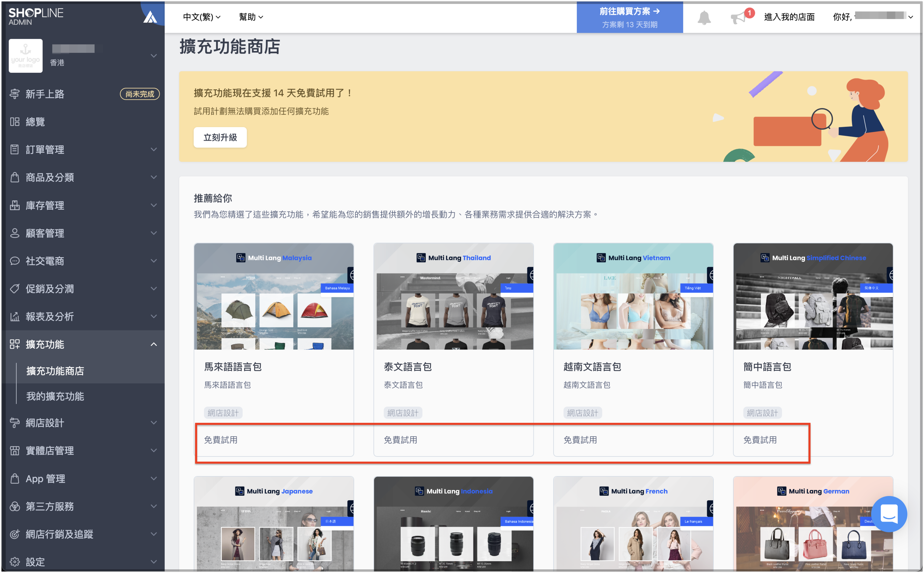Image resolution: width=924 pixels, height=573 pixels.
Task: Expand the 報表及分析 menu chevron
Action: pos(154,316)
